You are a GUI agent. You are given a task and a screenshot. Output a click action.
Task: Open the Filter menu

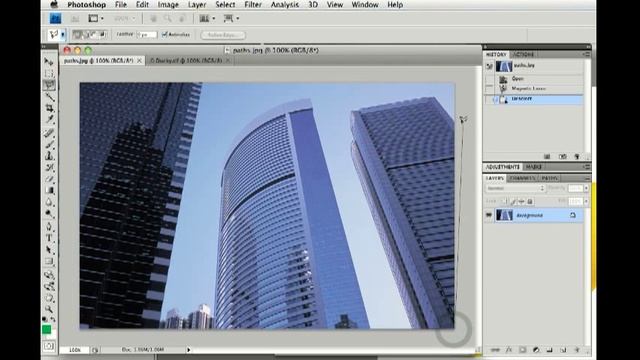click(x=253, y=5)
